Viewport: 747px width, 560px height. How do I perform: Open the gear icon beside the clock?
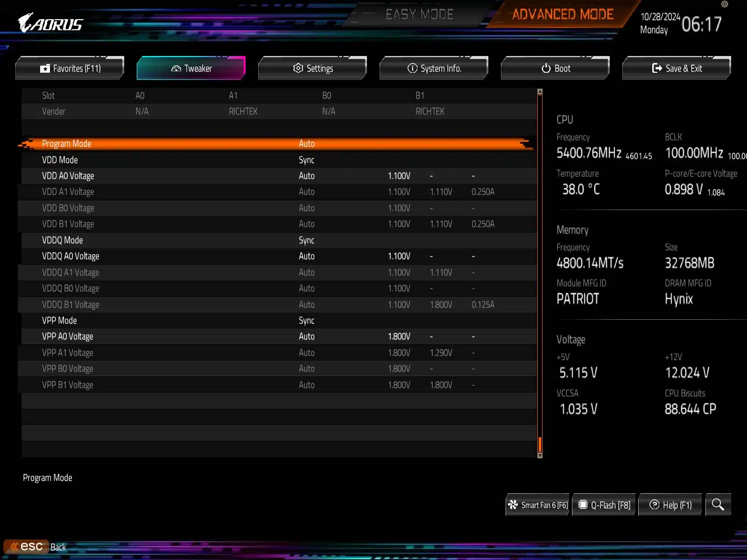725,4
